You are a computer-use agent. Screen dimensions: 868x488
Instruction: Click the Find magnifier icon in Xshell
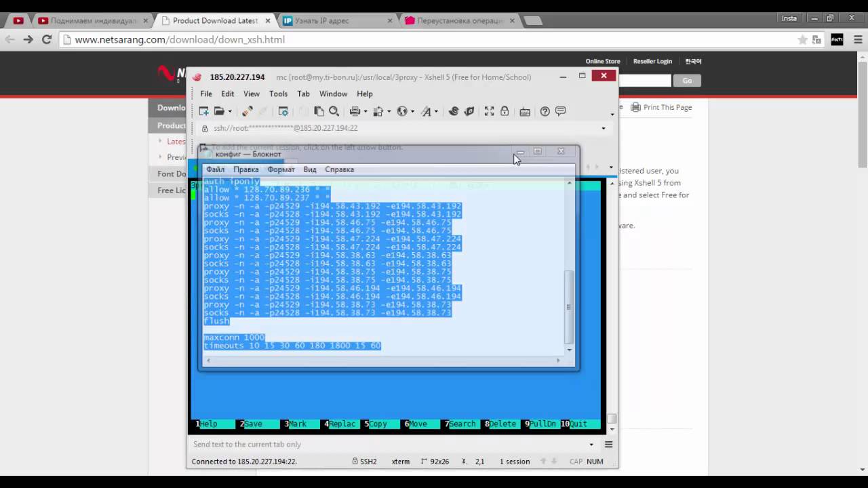pyautogui.click(x=334, y=111)
